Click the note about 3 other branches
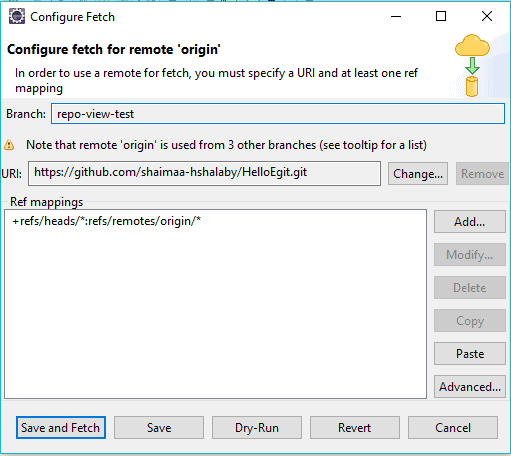The image size is (511, 456). point(226,145)
